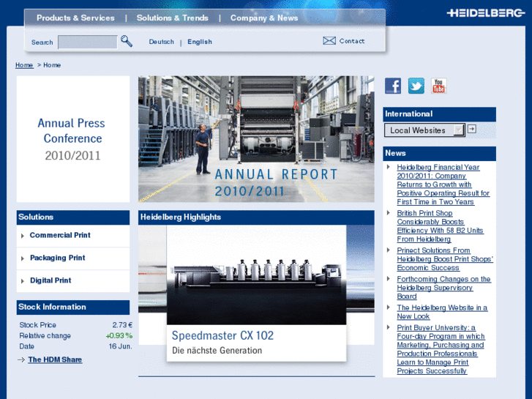Click the Die nächste Generation caption

click(x=217, y=351)
